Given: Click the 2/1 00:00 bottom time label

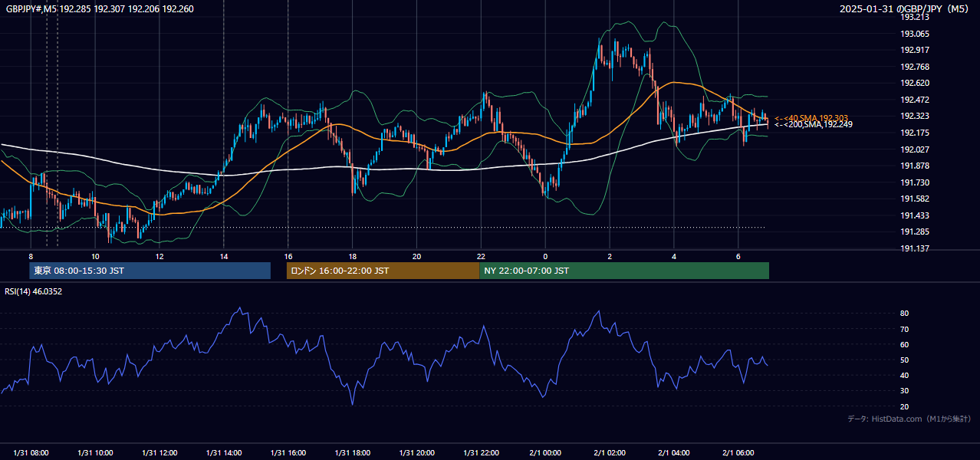Looking at the screenshot, I should tap(545, 453).
